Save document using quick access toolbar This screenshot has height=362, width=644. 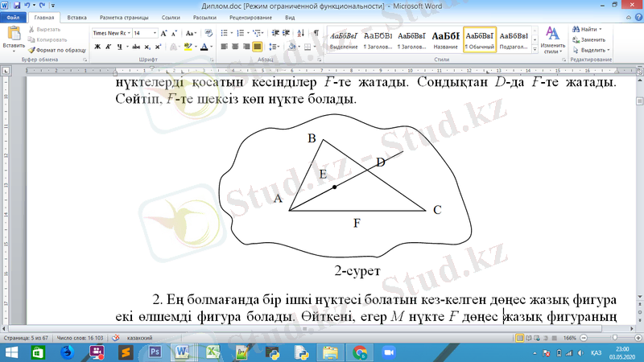16,5
